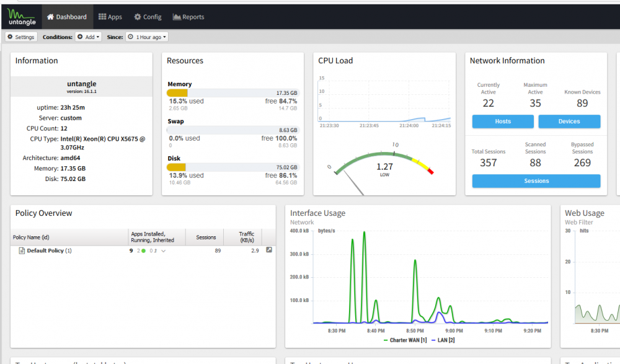
Task: Click the Settings button
Action: [21, 37]
